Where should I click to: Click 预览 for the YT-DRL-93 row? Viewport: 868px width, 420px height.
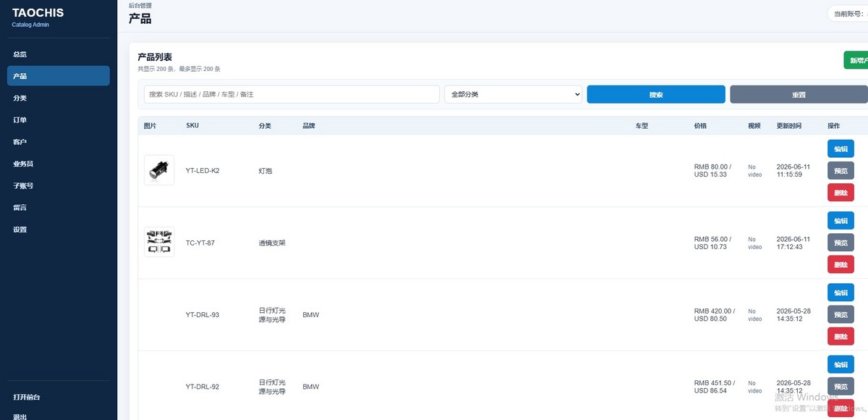click(841, 315)
